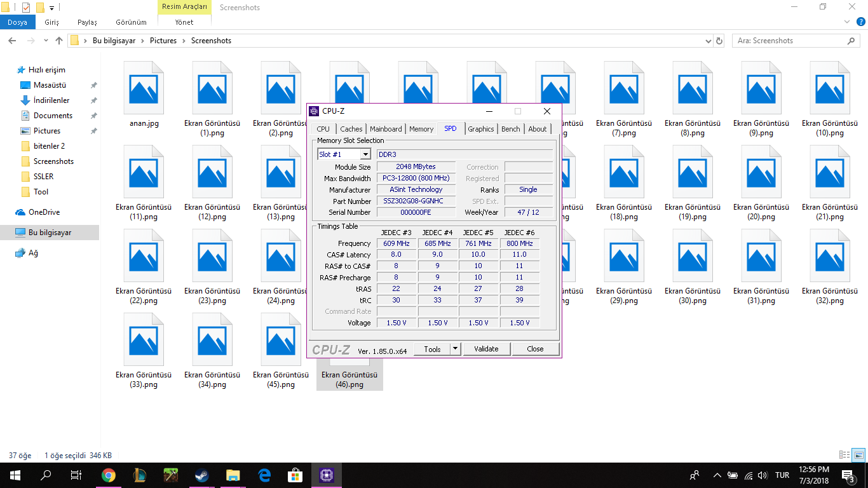Switch to the Memory tab
Image resolution: width=868 pixels, height=488 pixels.
pyautogui.click(x=421, y=129)
